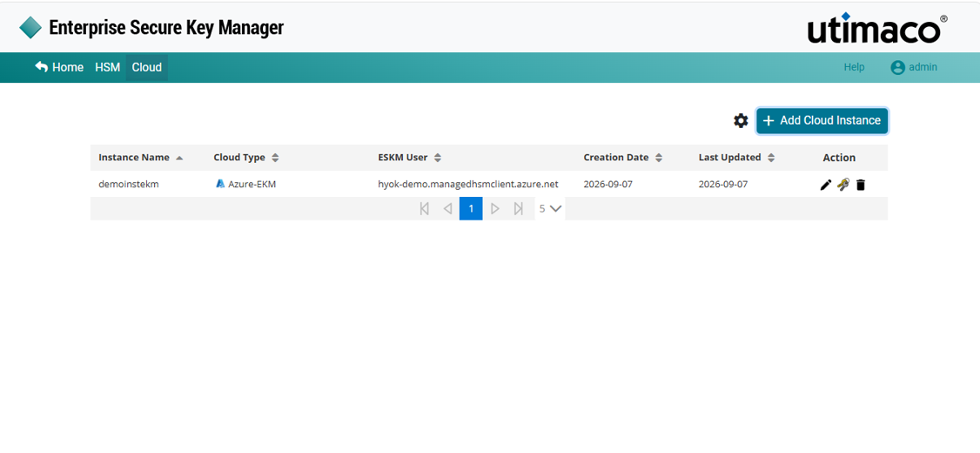
Task: Click the key icon for demoinstekm
Action: pos(843,185)
